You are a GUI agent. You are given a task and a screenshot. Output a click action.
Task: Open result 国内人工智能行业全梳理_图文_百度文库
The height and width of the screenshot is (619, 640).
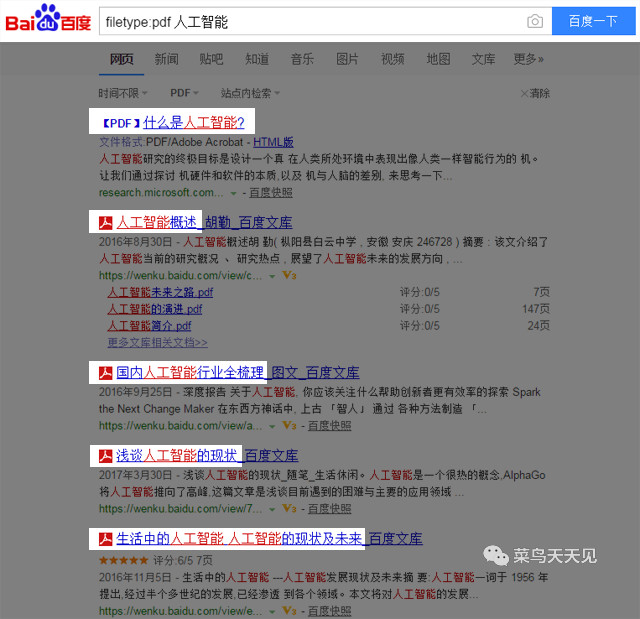[x=238, y=373]
